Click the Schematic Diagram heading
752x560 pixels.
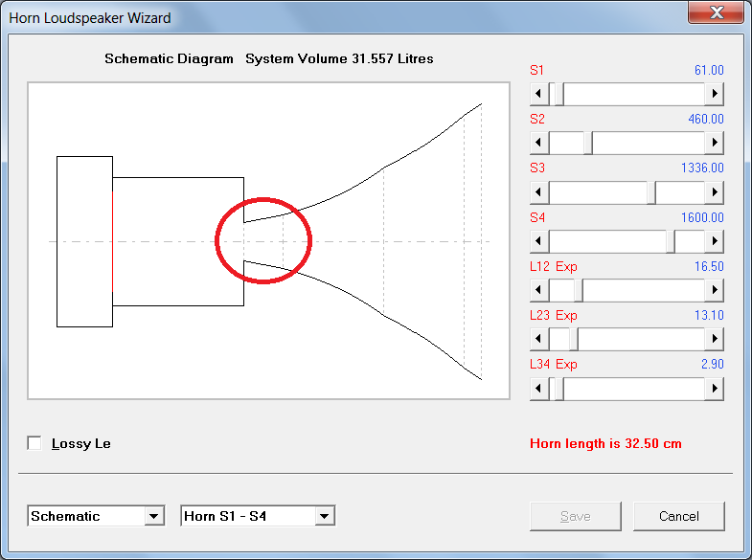[x=169, y=59]
